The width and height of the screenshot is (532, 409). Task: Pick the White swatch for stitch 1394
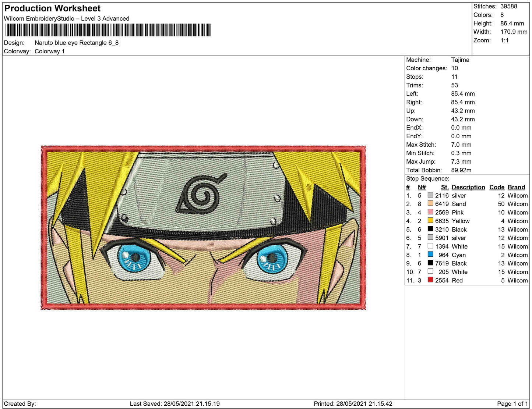click(430, 246)
